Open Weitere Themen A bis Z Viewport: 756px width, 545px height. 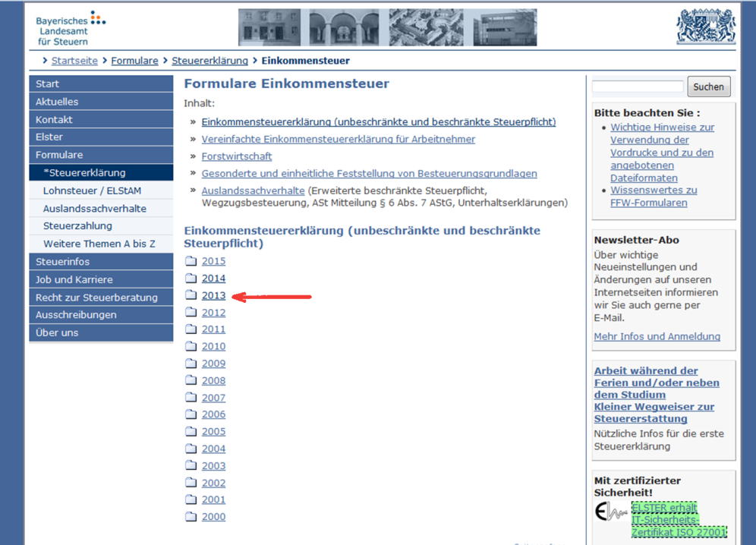[101, 244]
